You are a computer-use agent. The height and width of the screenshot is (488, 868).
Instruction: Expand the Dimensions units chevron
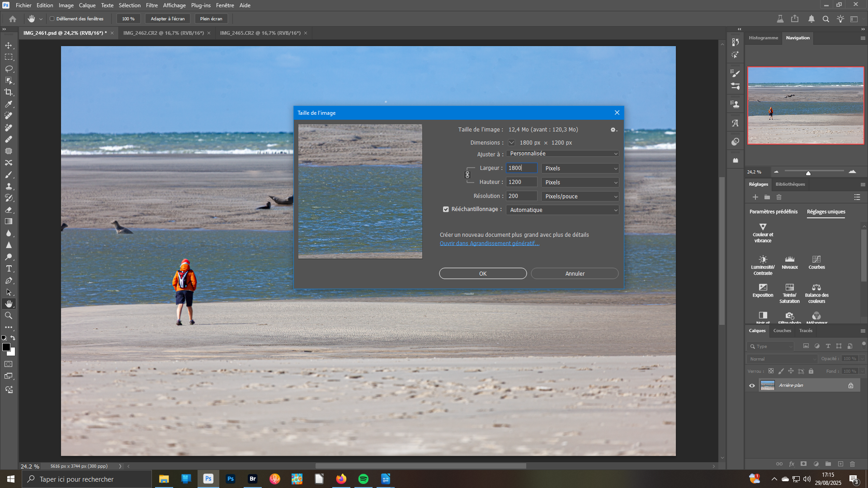(511, 143)
